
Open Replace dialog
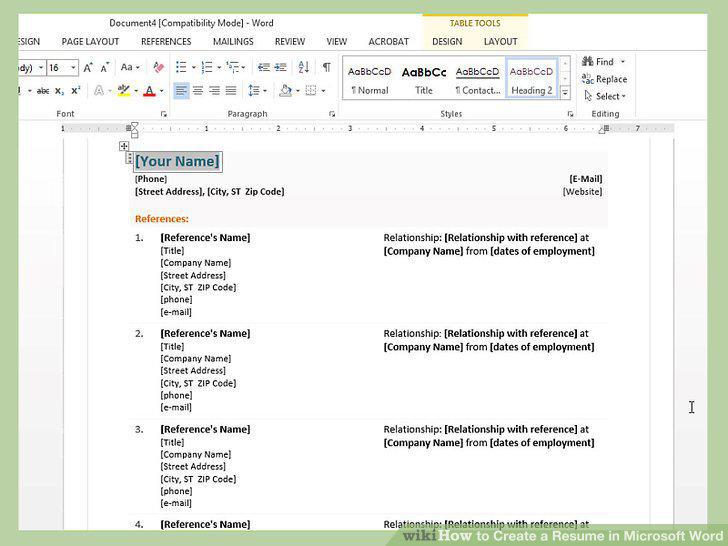(604, 79)
